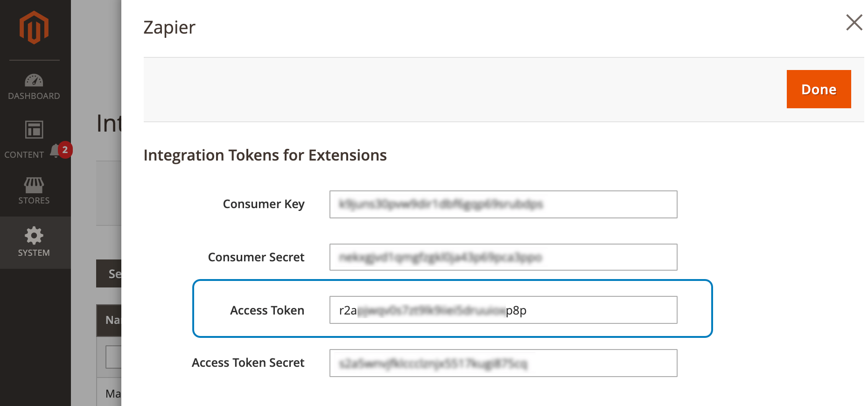Select the Access Token Secret field

click(503, 363)
